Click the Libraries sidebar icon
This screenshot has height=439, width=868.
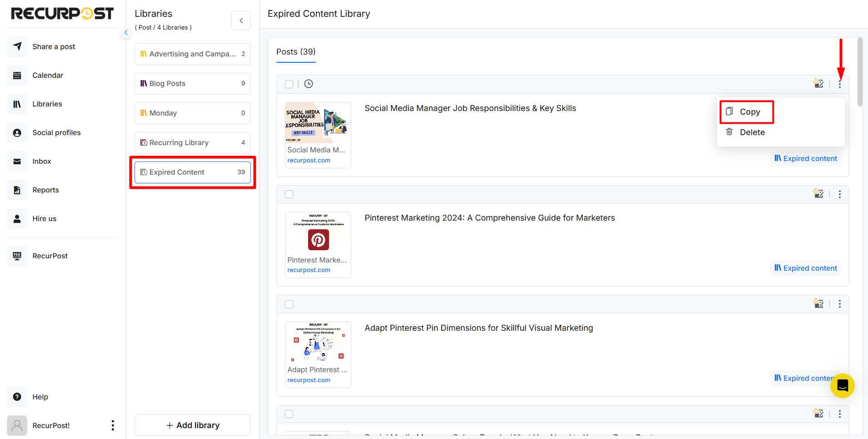tap(17, 104)
